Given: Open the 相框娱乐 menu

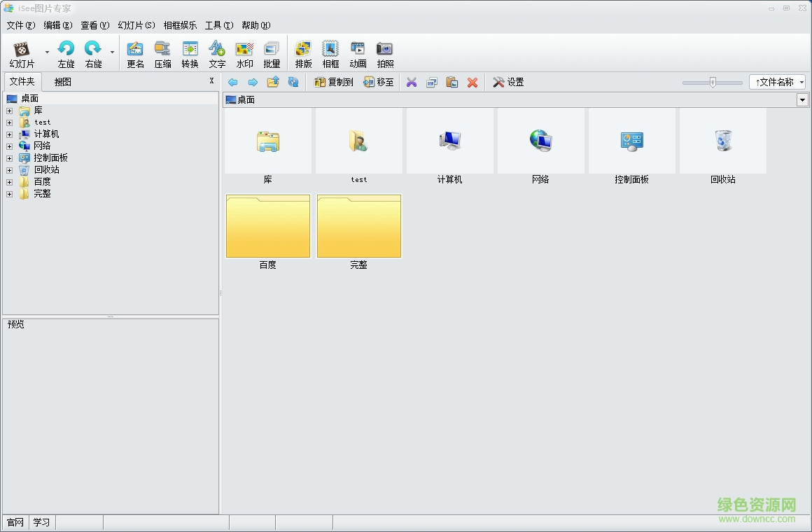Looking at the screenshot, I should [x=181, y=24].
